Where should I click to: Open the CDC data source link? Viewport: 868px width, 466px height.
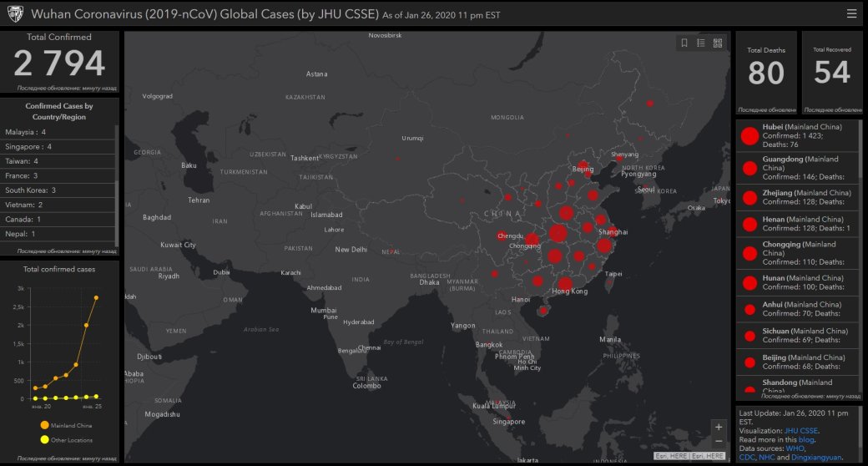click(746, 457)
